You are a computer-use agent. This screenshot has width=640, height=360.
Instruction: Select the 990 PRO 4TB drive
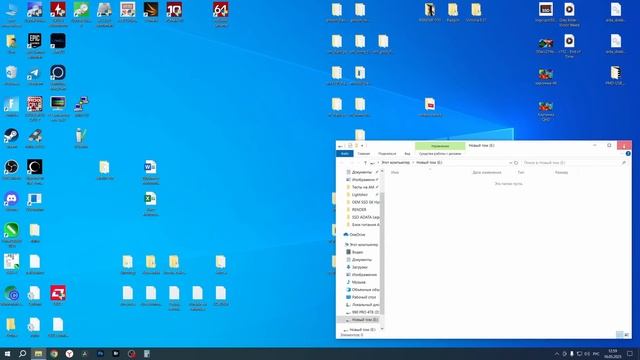tap(364, 312)
